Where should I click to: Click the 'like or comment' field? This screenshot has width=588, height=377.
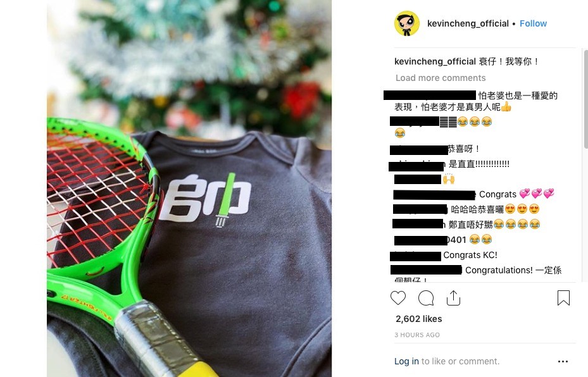461,361
